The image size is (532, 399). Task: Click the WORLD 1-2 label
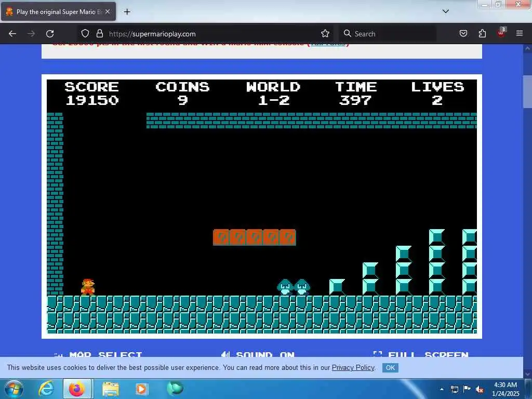(x=273, y=94)
